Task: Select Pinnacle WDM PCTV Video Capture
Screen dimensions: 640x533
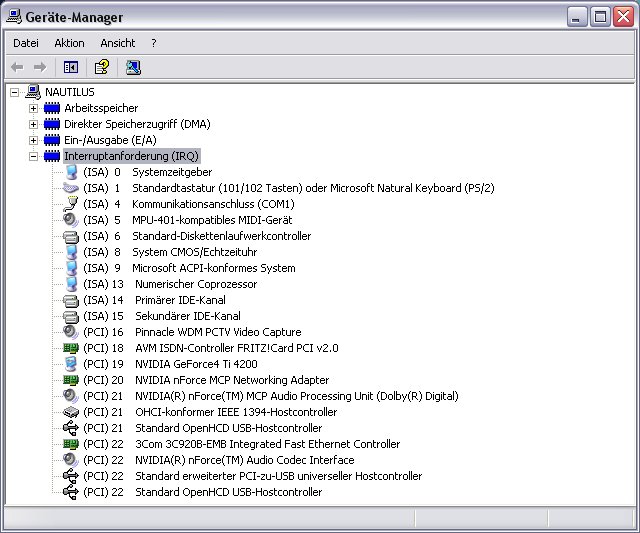Action: (x=192, y=332)
